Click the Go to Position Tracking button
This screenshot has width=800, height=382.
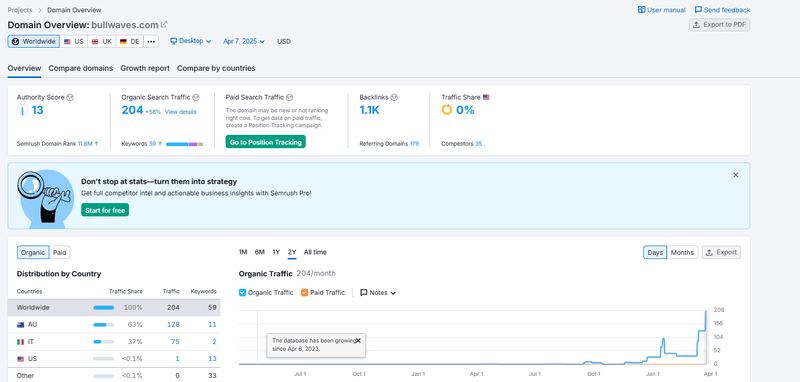pos(265,142)
